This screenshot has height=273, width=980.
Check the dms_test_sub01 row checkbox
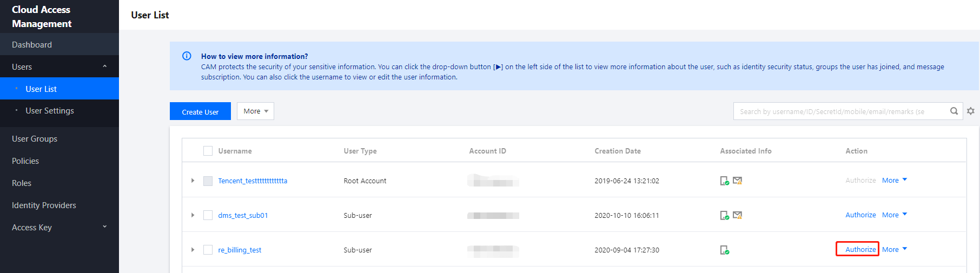(x=208, y=215)
